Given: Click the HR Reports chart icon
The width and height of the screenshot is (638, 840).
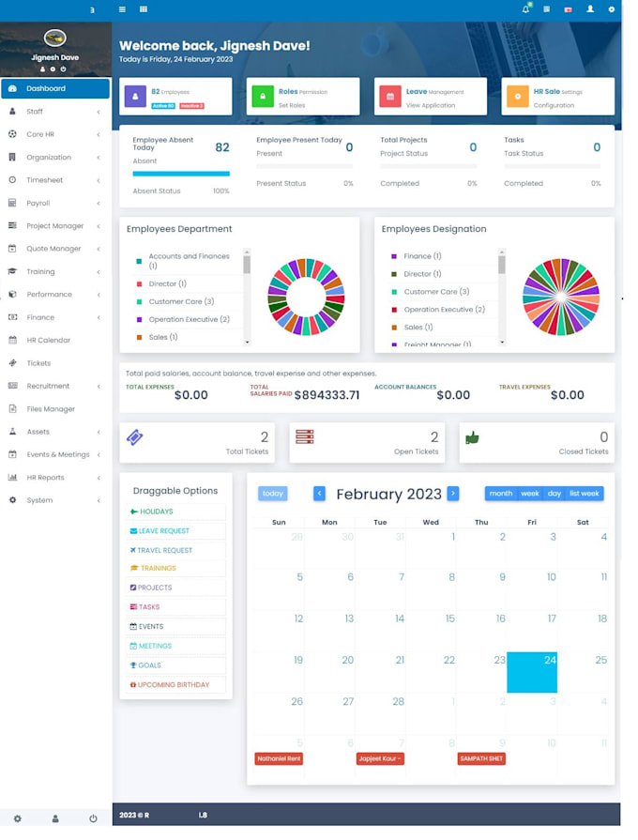Looking at the screenshot, I should pyautogui.click(x=12, y=477).
